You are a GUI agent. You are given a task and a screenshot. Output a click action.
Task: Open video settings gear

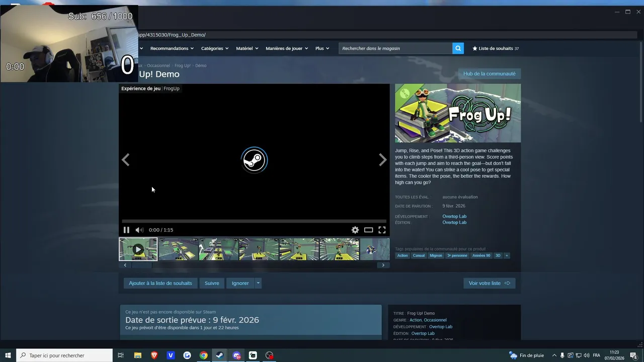[355, 230]
